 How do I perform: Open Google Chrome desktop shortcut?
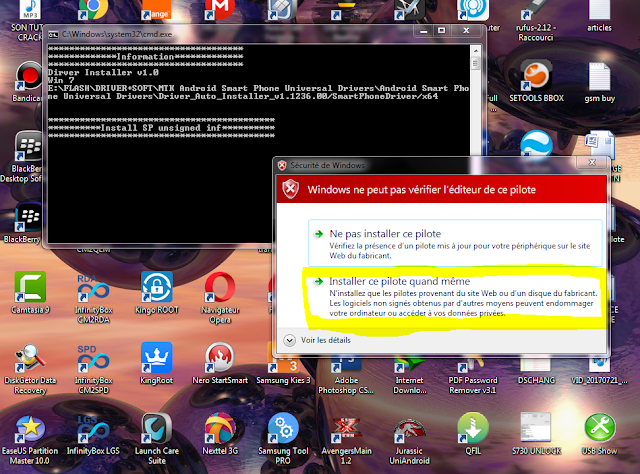click(93, 10)
